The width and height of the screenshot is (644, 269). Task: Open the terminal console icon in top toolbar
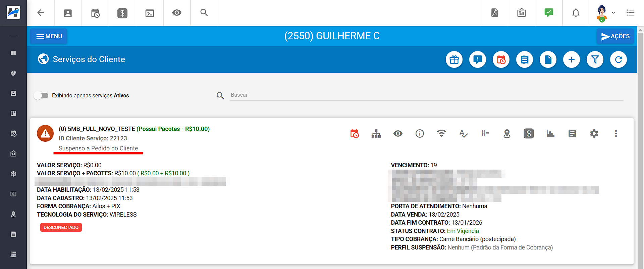pyautogui.click(x=150, y=13)
